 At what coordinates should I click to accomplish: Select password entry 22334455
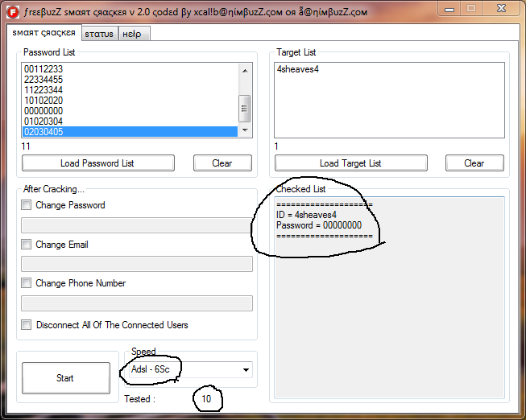[130, 80]
